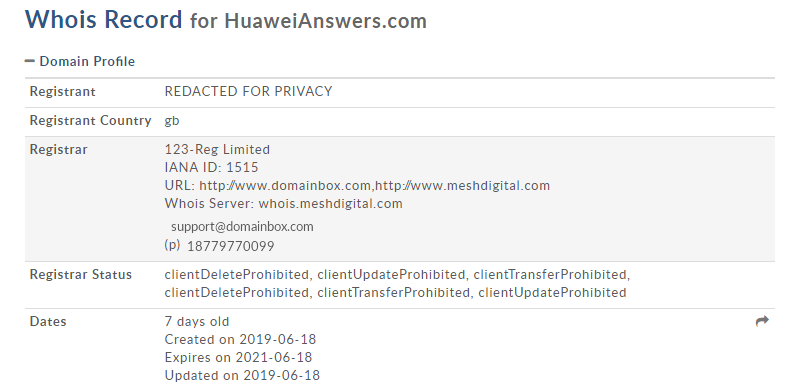Click the IANA ID: 1515 line

tap(211, 168)
